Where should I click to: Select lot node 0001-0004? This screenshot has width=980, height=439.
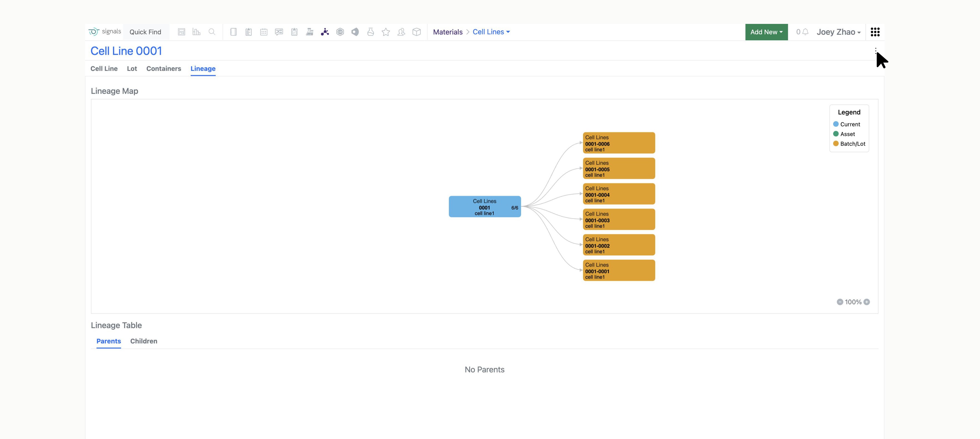tap(619, 194)
